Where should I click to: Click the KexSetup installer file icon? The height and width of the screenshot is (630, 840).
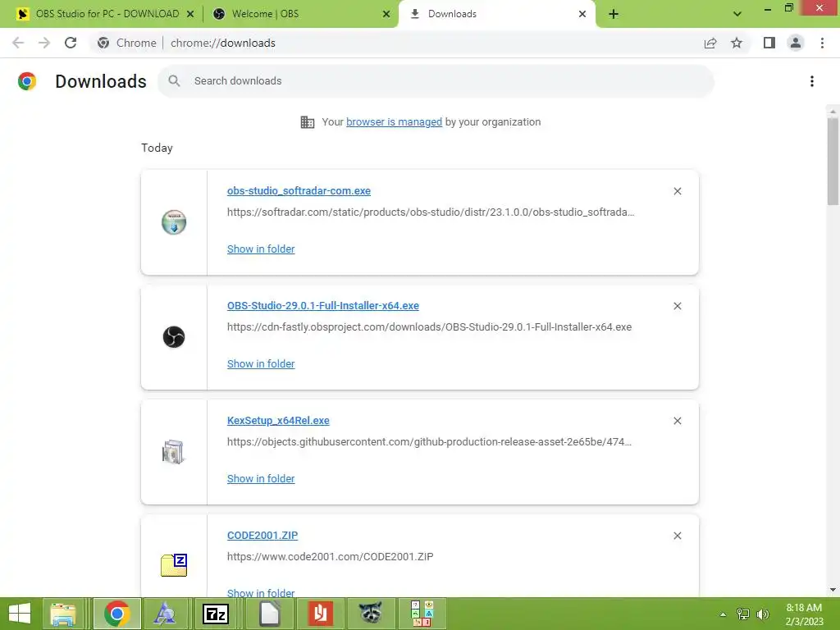click(x=173, y=452)
